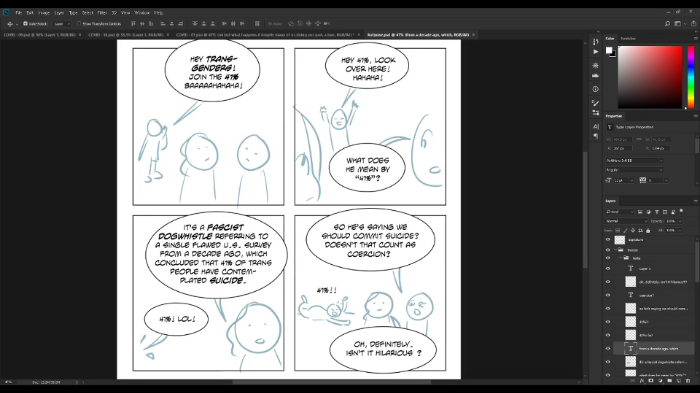Image resolution: width=700 pixels, height=393 pixels.
Task: Open the Navigator panel icon
Action: pyautogui.click(x=596, y=65)
